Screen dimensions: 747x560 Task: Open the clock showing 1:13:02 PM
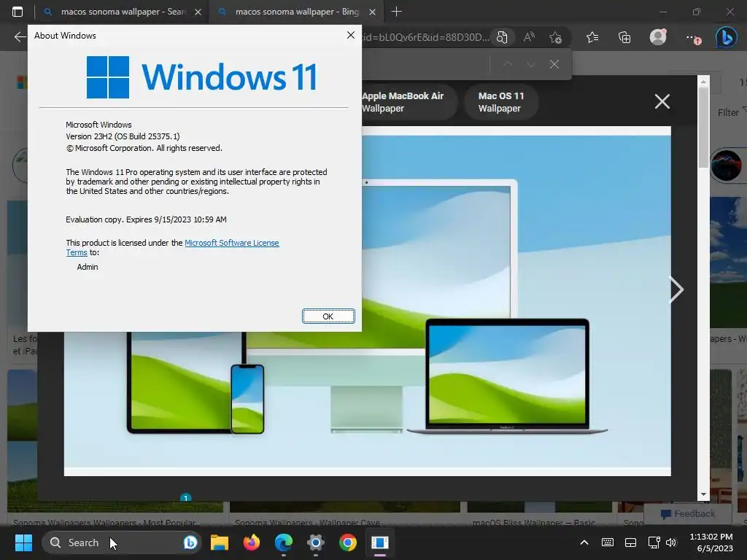tap(711, 542)
